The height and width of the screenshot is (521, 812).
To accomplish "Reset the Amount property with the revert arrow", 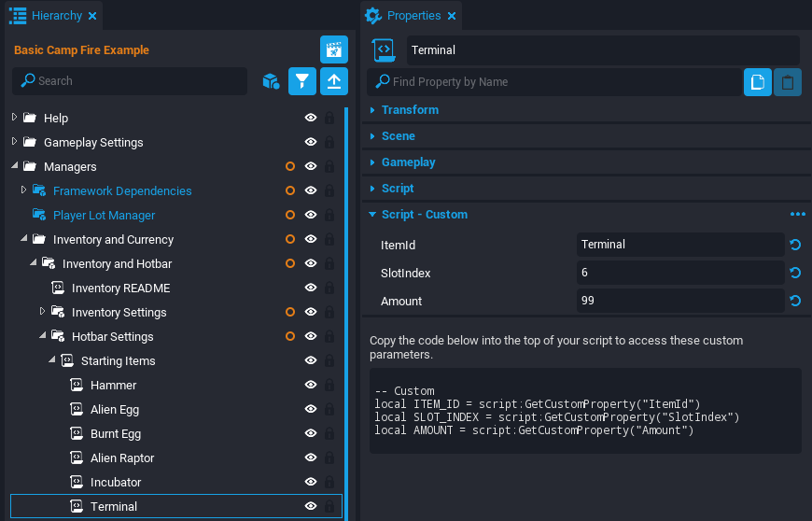I will pos(795,301).
